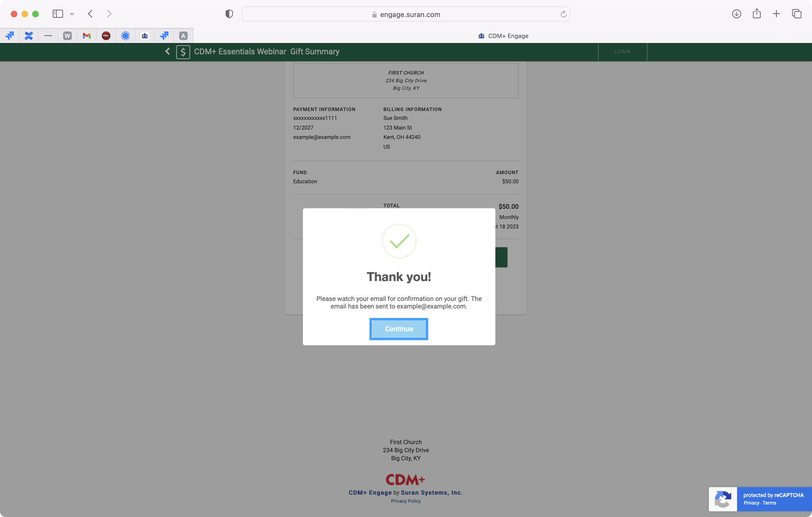Open the privacy report shield icon
812x517 pixels.
(229, 14)
